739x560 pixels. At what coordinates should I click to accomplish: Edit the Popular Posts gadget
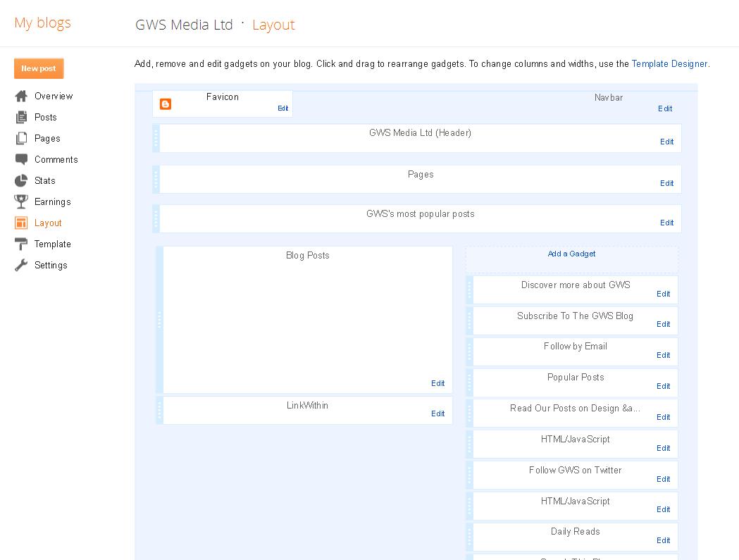pos(664,387)
